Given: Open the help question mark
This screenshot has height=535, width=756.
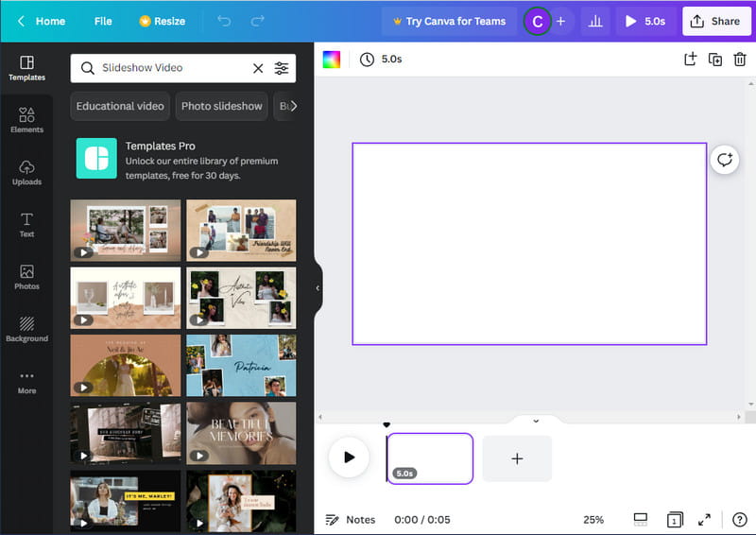Looking at the screenshot, I should point(740,520).
